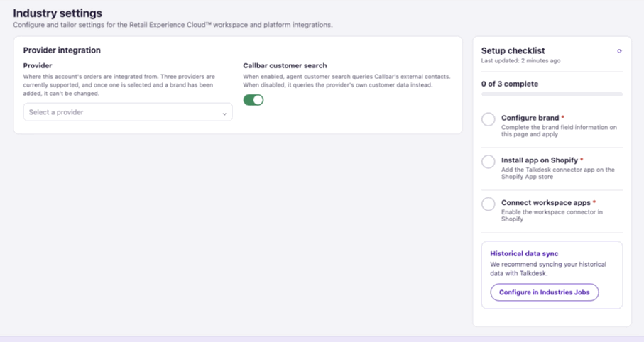The height and width of the screenshot is (342, 644).
Task: Click the checklist completion progress bar
Action: pos(552,94)
